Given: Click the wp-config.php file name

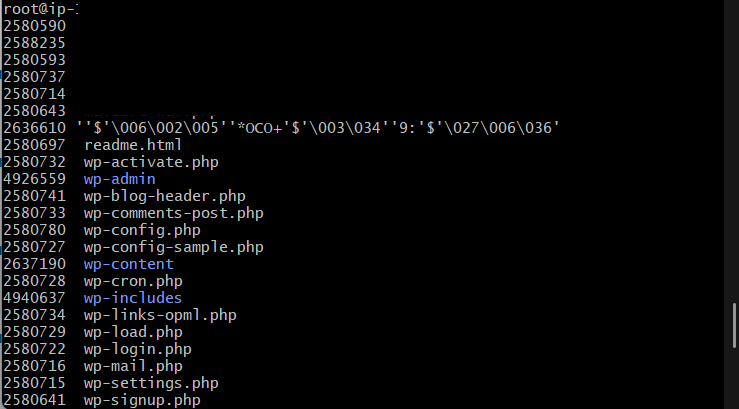Looking at the screenshot, I should 142,230.
